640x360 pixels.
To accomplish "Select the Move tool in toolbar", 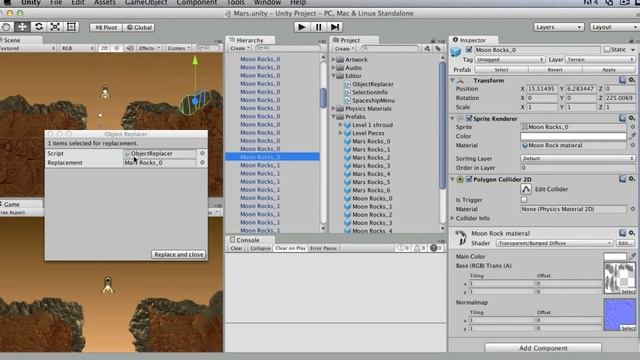I will pos(22,27).
